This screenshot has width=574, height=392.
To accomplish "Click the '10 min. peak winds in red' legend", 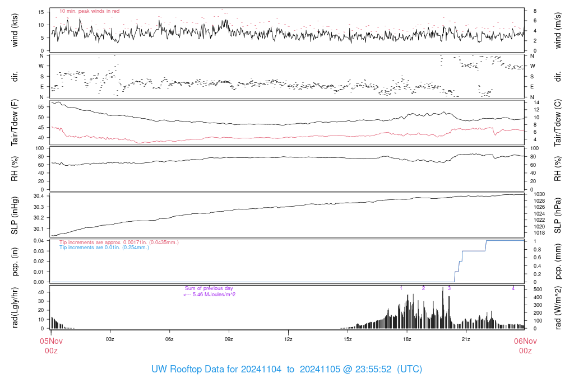I will point(89,11).
